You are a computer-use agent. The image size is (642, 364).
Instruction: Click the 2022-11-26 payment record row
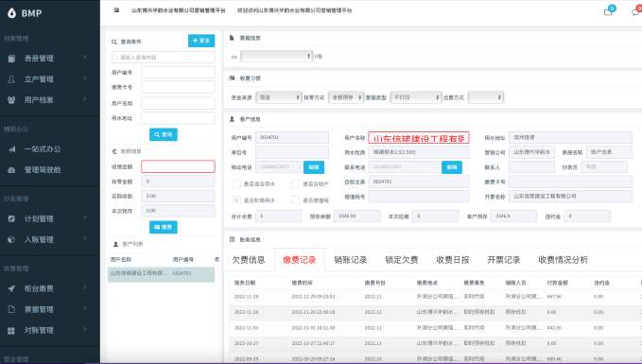coord(436,312)
